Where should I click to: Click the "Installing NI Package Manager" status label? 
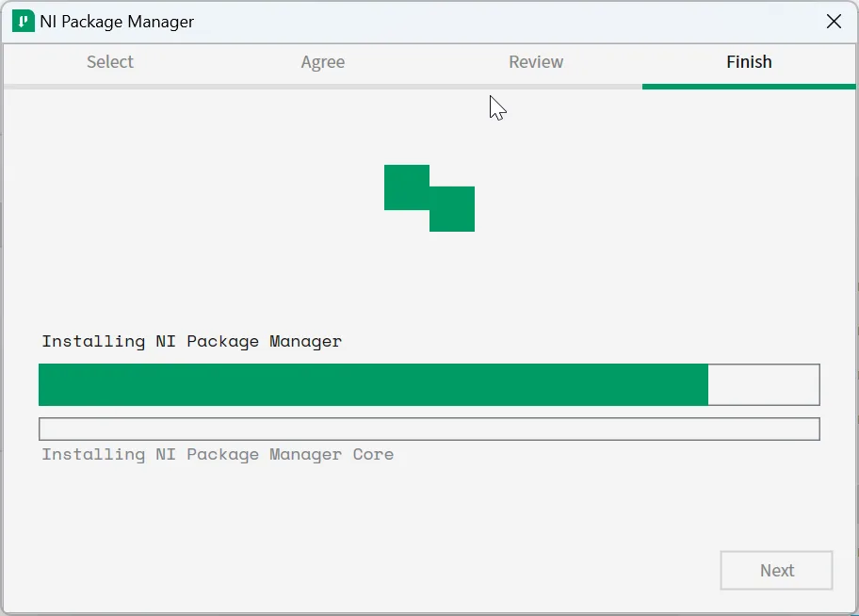[191, 341]
